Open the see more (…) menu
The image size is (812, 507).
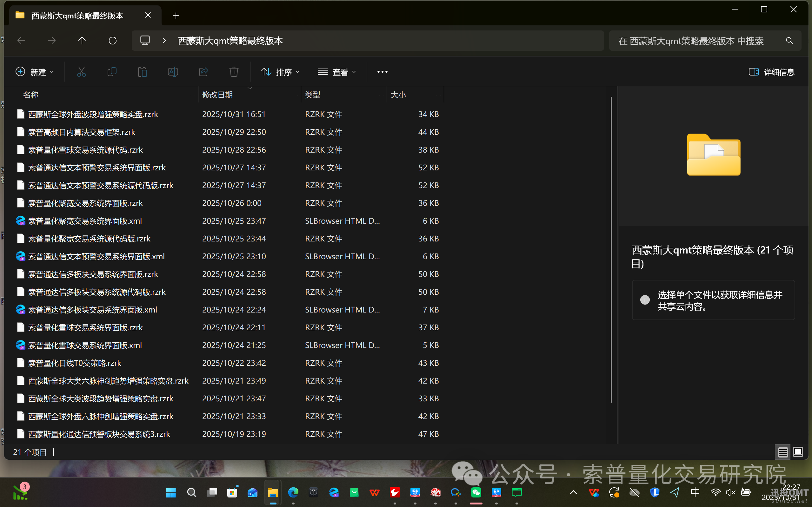click(383, 72)
